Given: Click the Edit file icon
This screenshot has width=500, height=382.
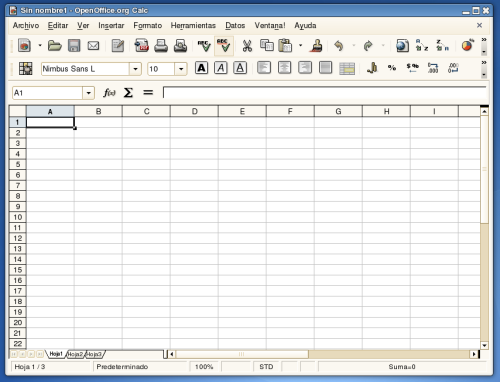Looking at the screenshot, I should pyautogui.click(x=118, y=45).
